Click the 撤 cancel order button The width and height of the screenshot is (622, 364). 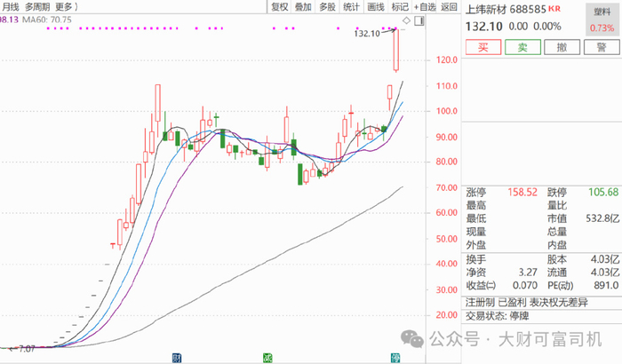pyautogui.click(x=562, y=46)
